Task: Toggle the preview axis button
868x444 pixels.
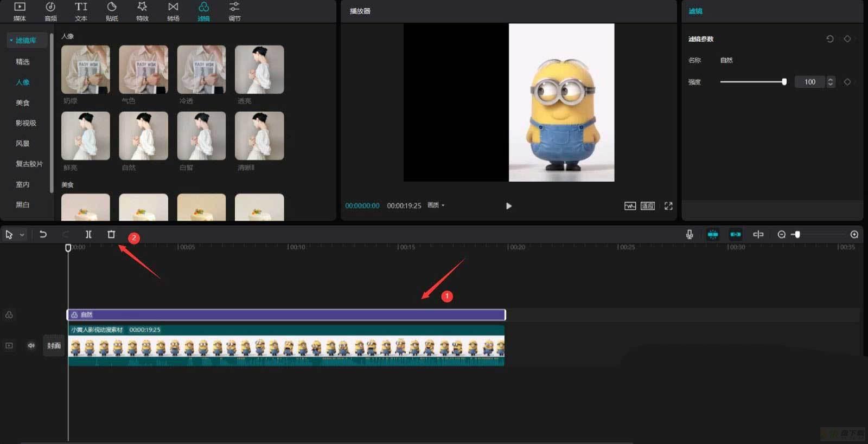Action: click(x=758, y=234)
